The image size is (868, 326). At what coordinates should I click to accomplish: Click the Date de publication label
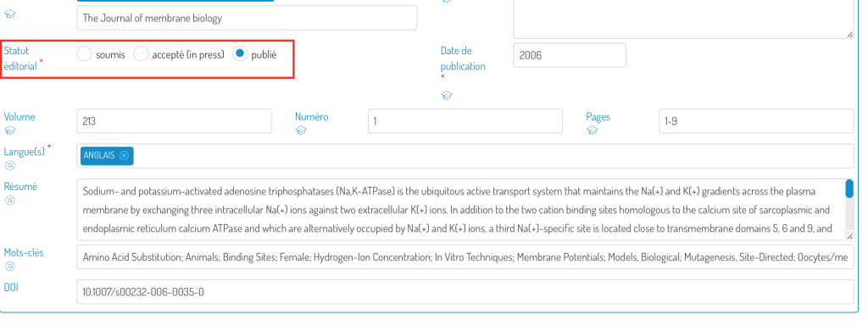tap(463, 59)
